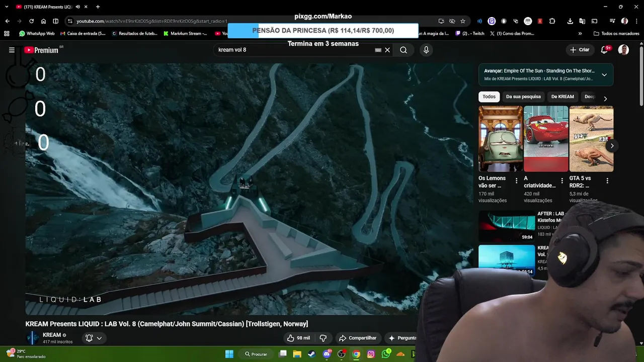Show next Shorts with shelf arrow
Image resolution: width=644 pixels, height=362 pixels.
(x=612, y=146)
